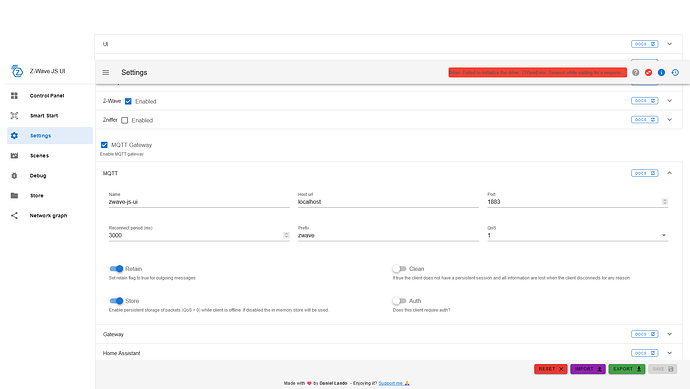The image size is (690, 389).
Task: Click the Prefix input field
Action: point(388,235)
